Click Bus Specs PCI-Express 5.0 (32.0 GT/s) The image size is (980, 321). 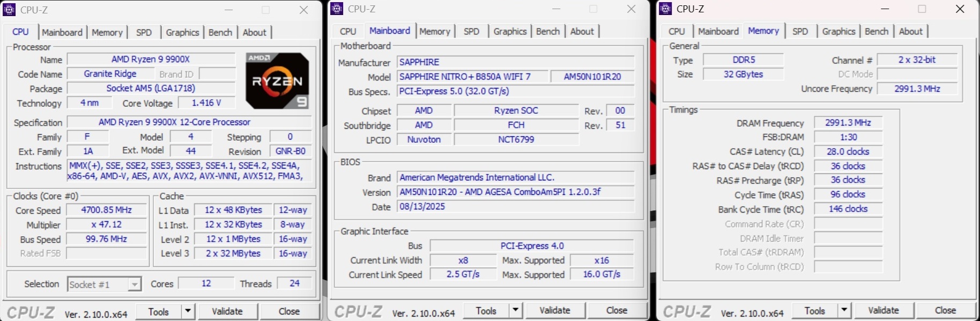click(515, 91)
